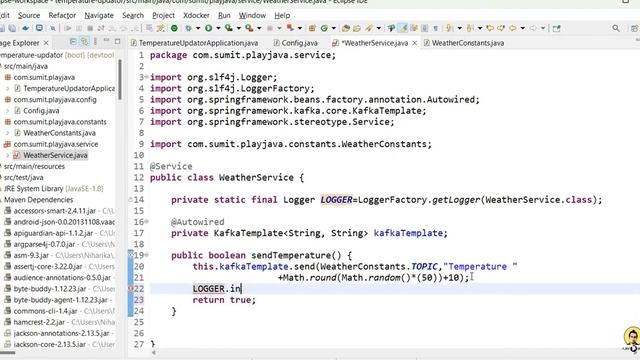Click the Disconnect debug icon
640x360 pixels.
click(x=100, y=28)
